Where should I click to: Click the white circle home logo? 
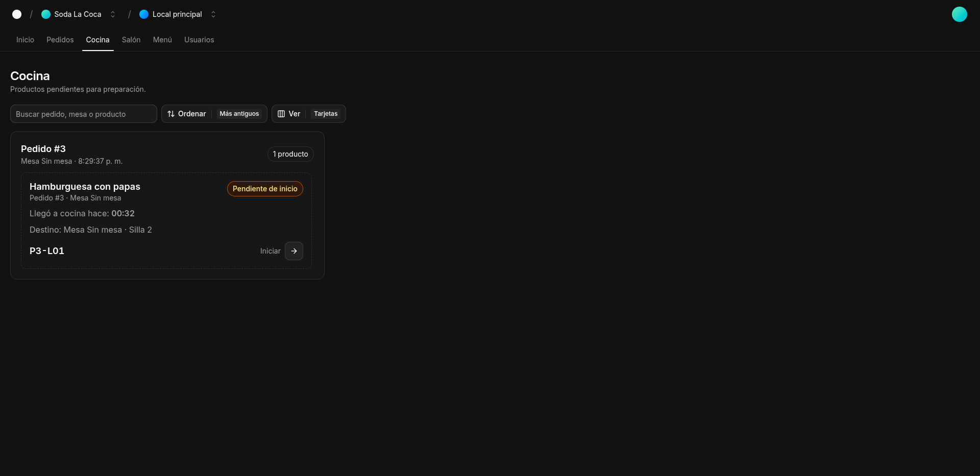click(x=17, y=14)
